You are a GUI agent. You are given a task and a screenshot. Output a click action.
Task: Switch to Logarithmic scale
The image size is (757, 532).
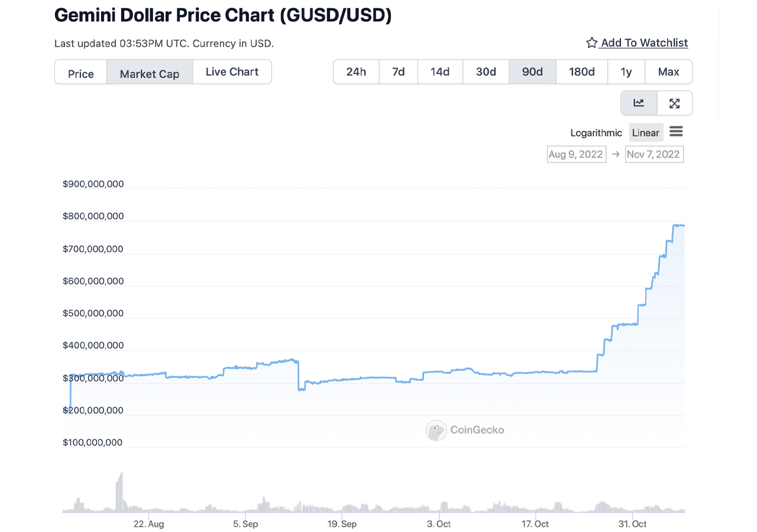(x=596, y=132)
